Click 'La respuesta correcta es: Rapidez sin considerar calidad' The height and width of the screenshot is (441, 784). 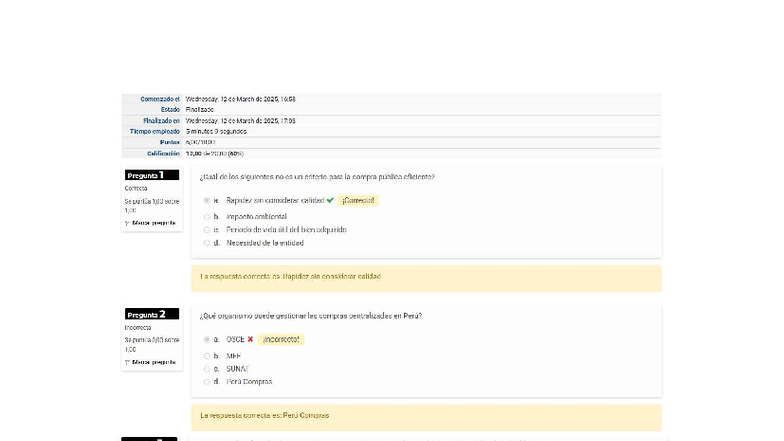tap(290, 276)
